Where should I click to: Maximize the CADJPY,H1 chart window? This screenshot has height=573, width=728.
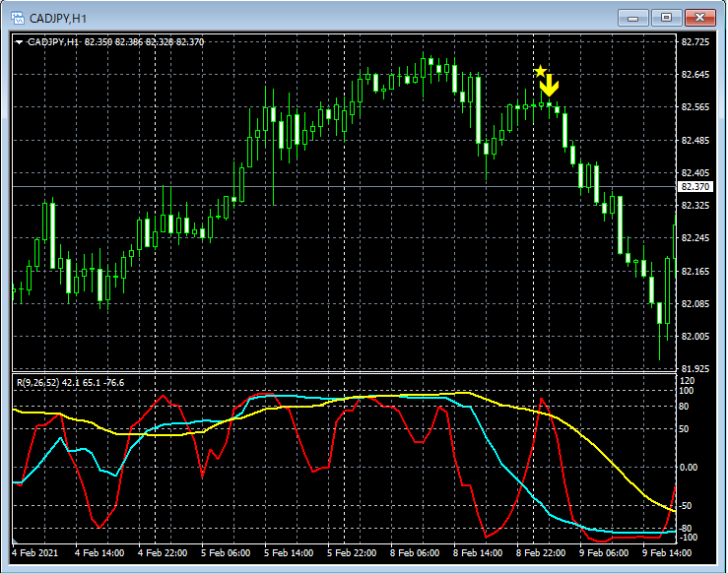[x=666, y=18]
